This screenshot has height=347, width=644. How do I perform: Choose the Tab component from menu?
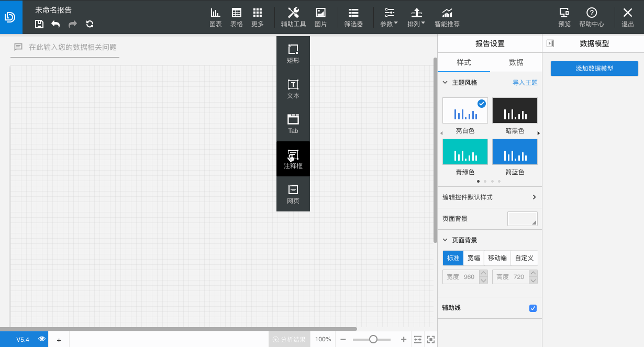click(293, 124)
